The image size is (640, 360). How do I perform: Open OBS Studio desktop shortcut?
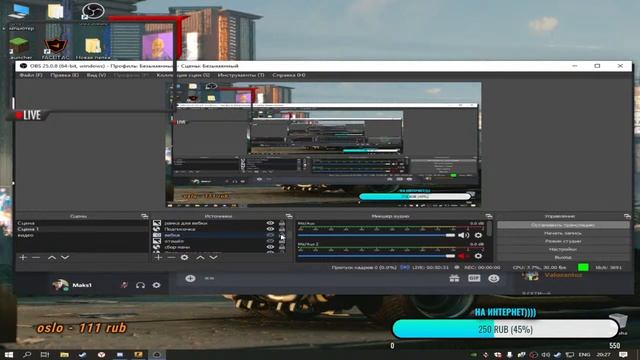pos(93,11)
